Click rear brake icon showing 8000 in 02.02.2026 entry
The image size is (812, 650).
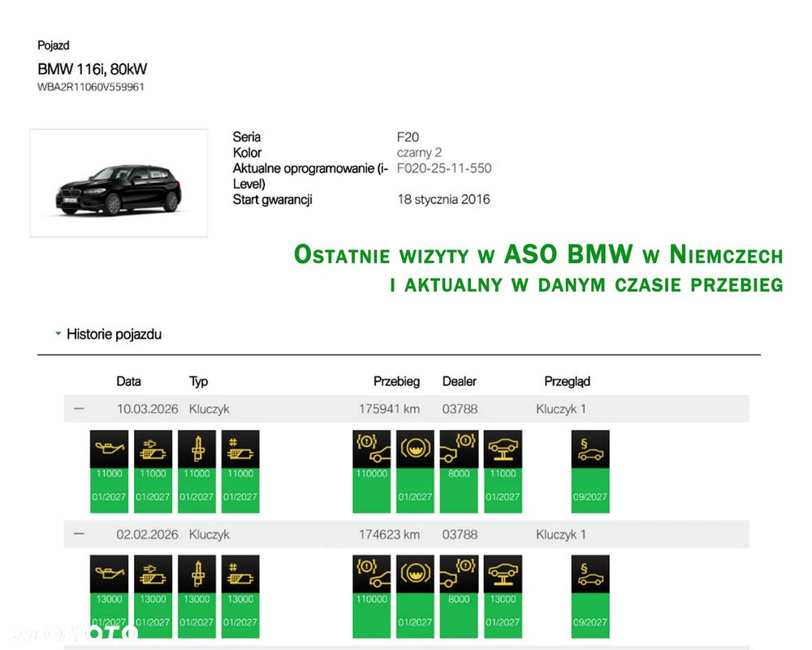pos(459,574)
